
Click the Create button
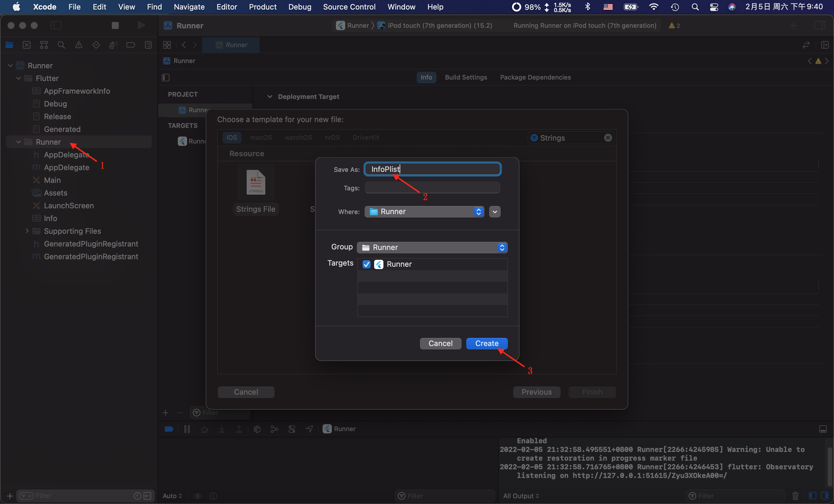(487, 343)
